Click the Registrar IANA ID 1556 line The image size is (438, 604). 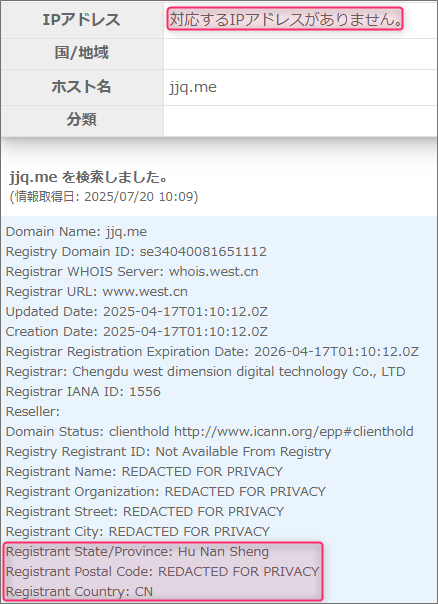coord(83,392)
